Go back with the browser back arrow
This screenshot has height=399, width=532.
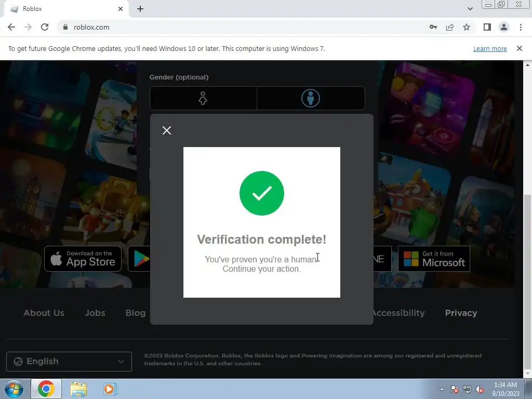[x=11, y=27]
